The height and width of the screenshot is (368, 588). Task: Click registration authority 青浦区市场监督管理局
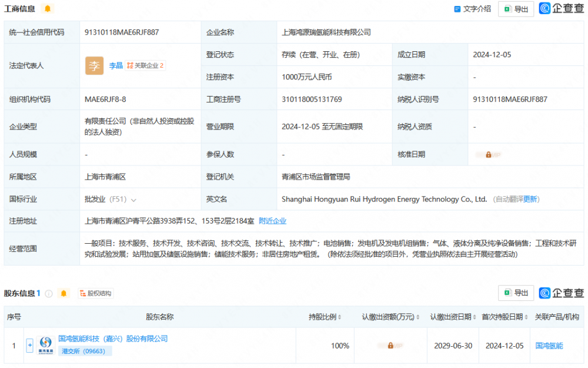click(x=316, y=177)
